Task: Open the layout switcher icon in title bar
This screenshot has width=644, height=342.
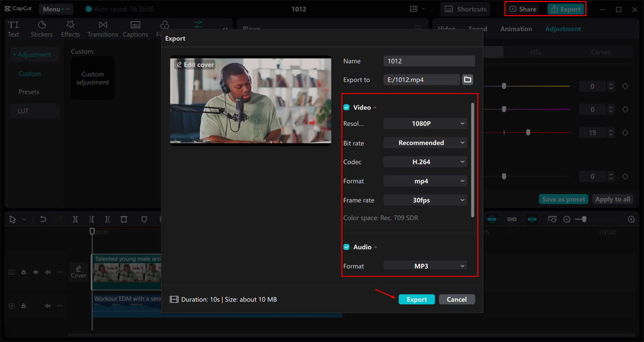Action: tap(414, 9)
